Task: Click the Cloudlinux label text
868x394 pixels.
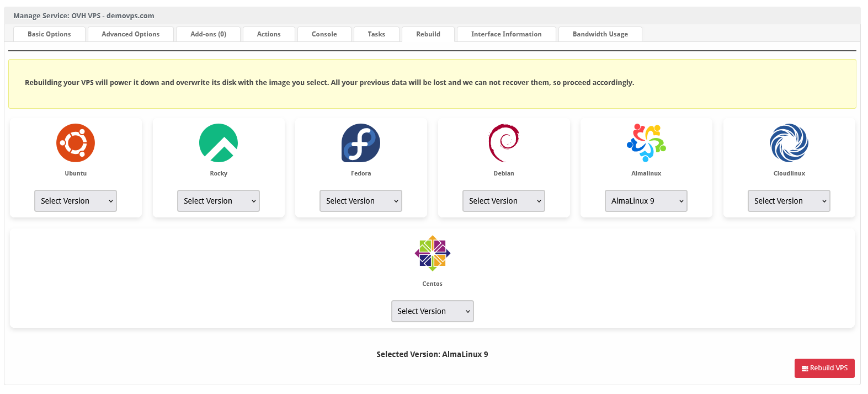Action: coord(789,173)
